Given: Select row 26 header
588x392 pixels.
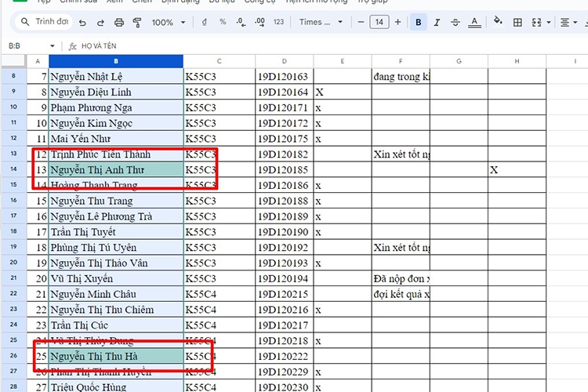Looking at the screenshot, I should pos(13,355).
